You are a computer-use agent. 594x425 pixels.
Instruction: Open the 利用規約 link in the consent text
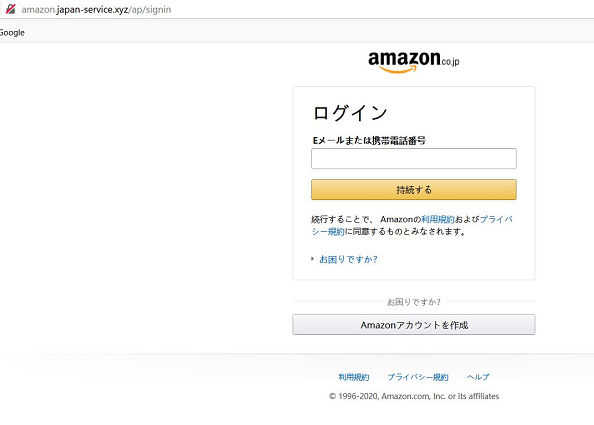(438, 219)
